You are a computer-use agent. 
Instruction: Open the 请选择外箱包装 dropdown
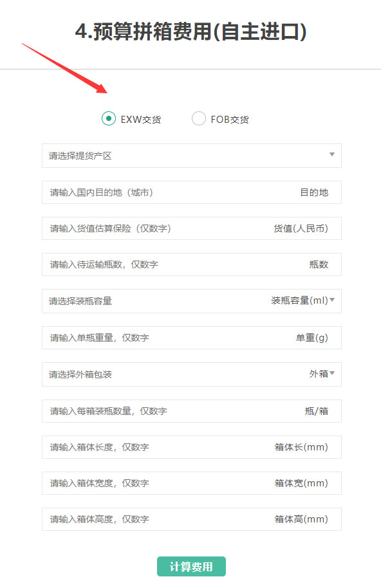click(x=192, y=374)
